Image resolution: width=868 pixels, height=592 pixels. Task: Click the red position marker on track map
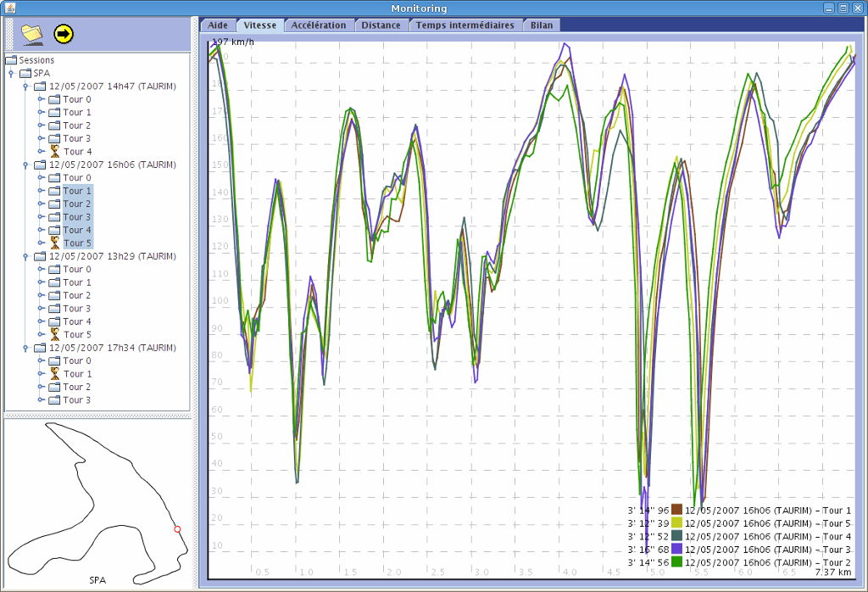click(x=177, y=529)
